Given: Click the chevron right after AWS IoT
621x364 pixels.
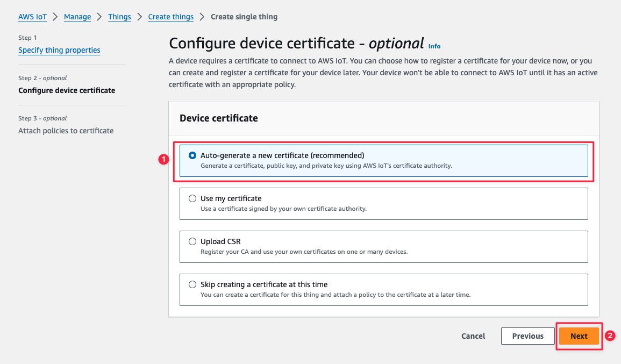Looking at the screenshot, I should 55,17.
